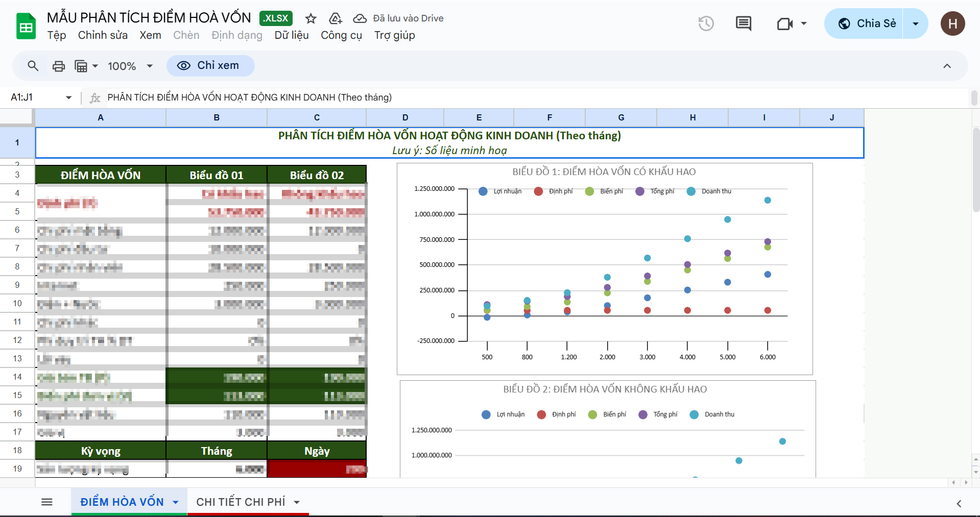Viewport: 980px width, 517px height.
Task: Collapse the toolbar with the up chevron
Action: point(947,66)
